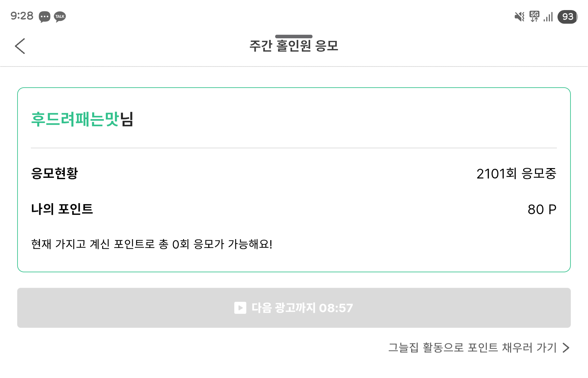Select the 후드려패는맛님 username text
The width and height of the screenshot is (588, 378).
coord(82,119)
